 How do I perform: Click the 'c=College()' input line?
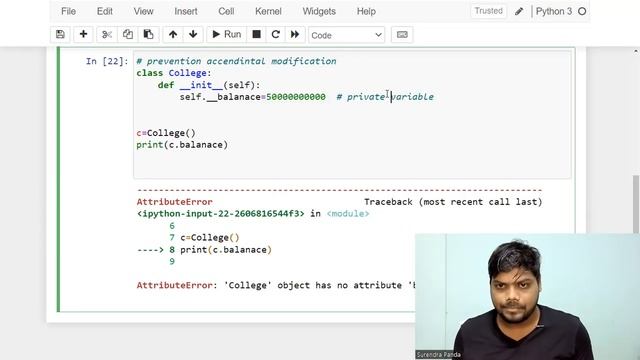pyautogui.click(x=166, y=133)
